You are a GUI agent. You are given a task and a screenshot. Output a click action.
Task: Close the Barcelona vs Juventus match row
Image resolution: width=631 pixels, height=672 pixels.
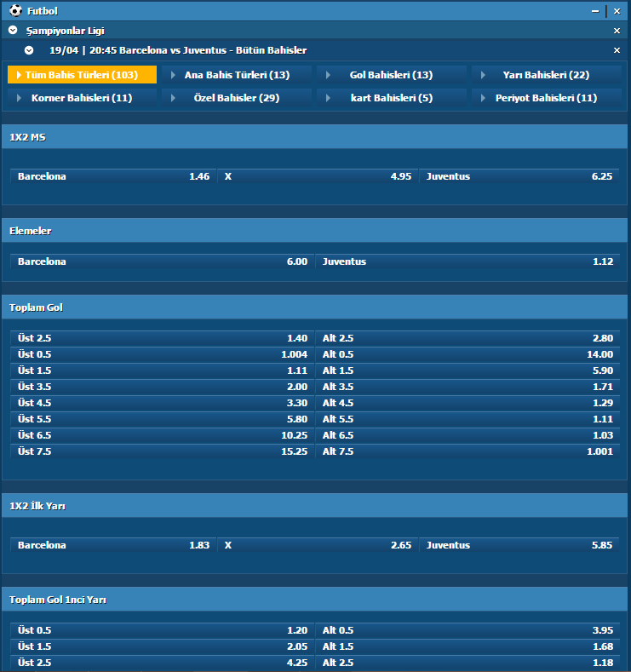617,50
